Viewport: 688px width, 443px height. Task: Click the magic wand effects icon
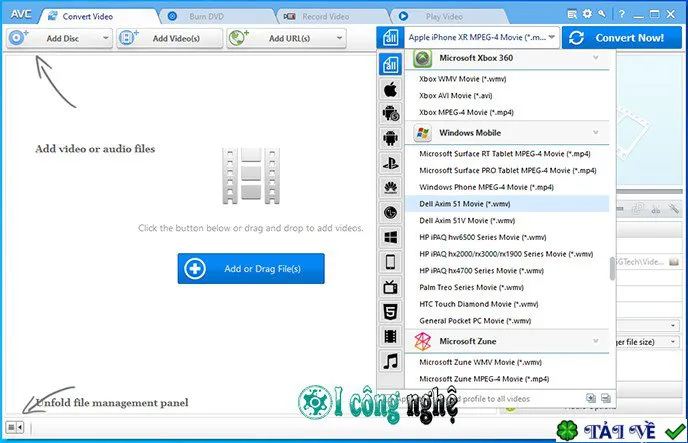[x=674, y=209]
